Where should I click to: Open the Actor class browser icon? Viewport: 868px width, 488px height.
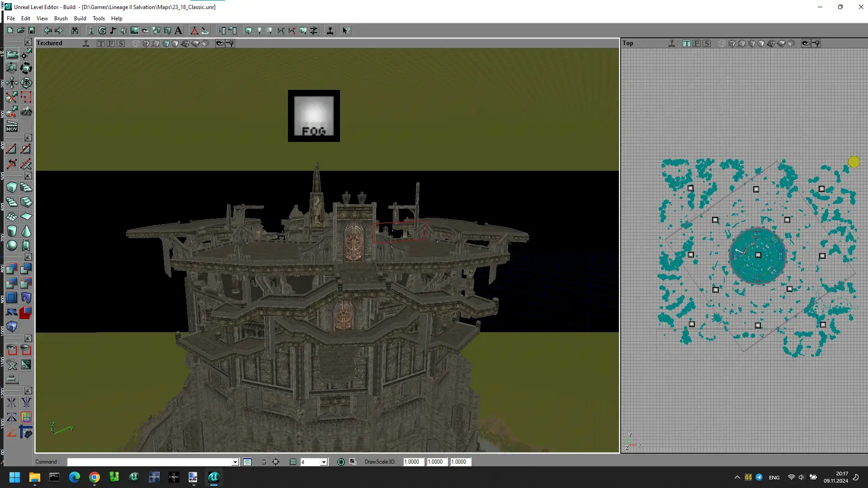[91, 30]
